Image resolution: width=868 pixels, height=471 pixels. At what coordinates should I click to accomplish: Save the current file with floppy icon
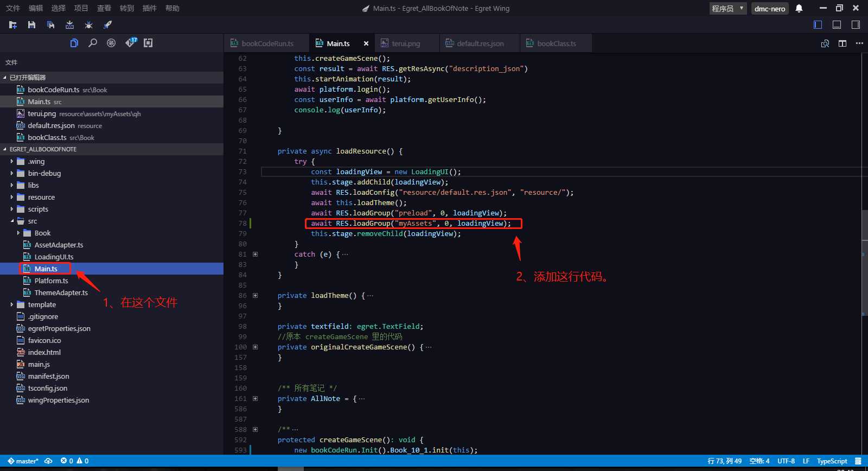[x=31, y=25]
